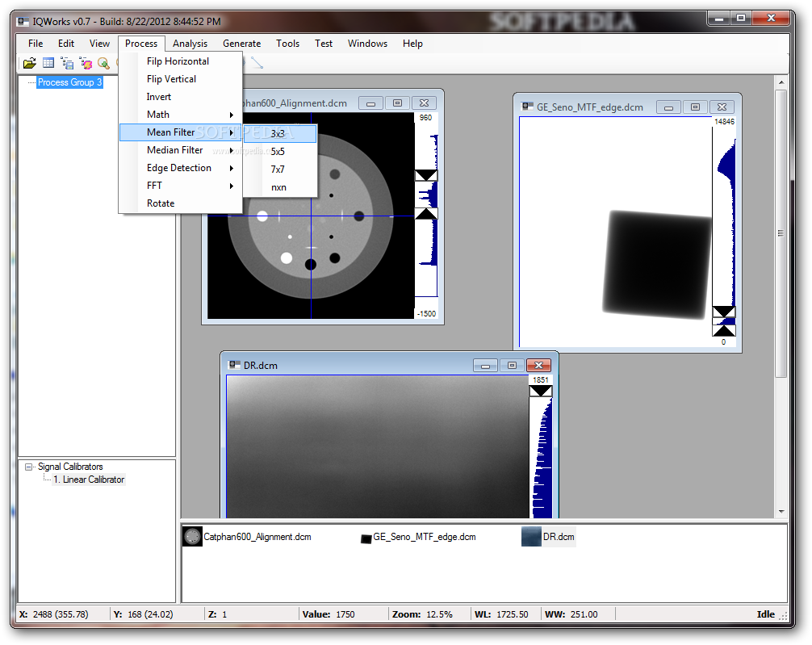Click lower level marker in GE_Seno histogram
812x645 pixels.
(723, 330)
